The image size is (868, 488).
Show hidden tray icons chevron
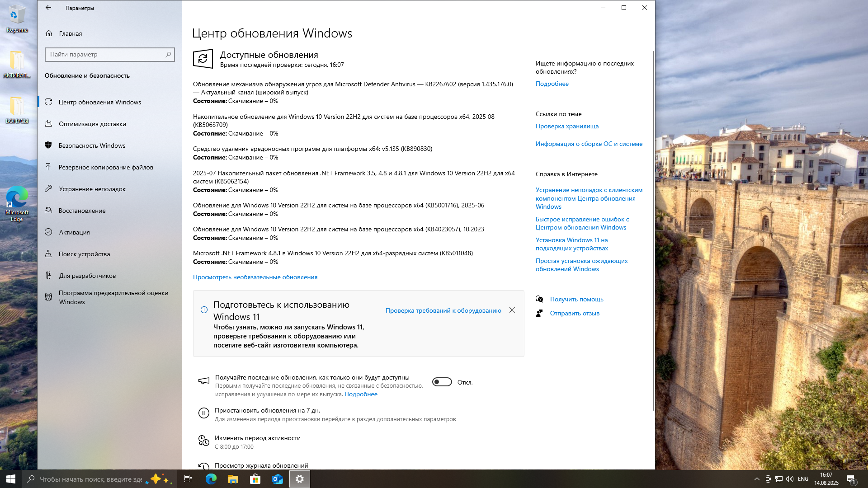(757, 479)
